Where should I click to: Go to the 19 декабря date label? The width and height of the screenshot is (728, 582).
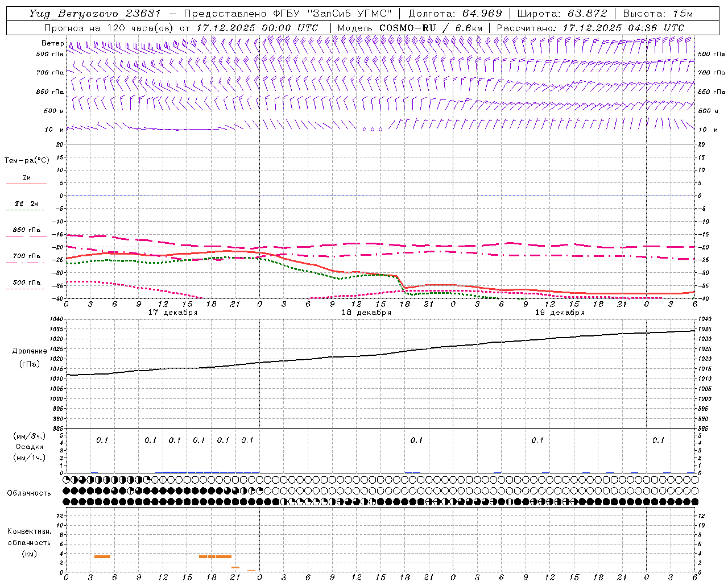click(x=560, y=313)
